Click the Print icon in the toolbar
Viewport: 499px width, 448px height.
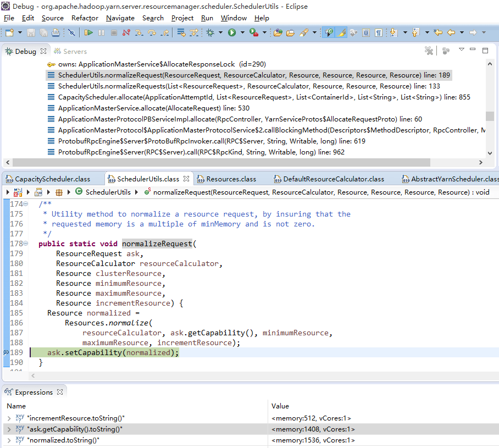coord(56,32)
